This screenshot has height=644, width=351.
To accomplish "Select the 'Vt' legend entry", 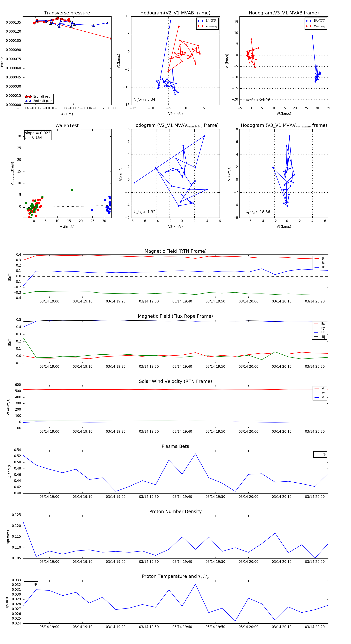I will [x=320, y=393].
